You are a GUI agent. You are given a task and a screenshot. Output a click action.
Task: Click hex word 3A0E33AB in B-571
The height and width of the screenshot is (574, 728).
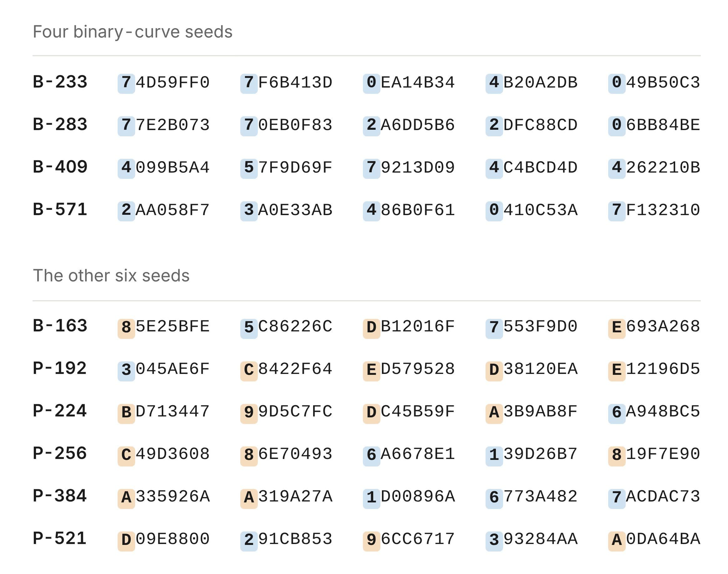[286, 210]
